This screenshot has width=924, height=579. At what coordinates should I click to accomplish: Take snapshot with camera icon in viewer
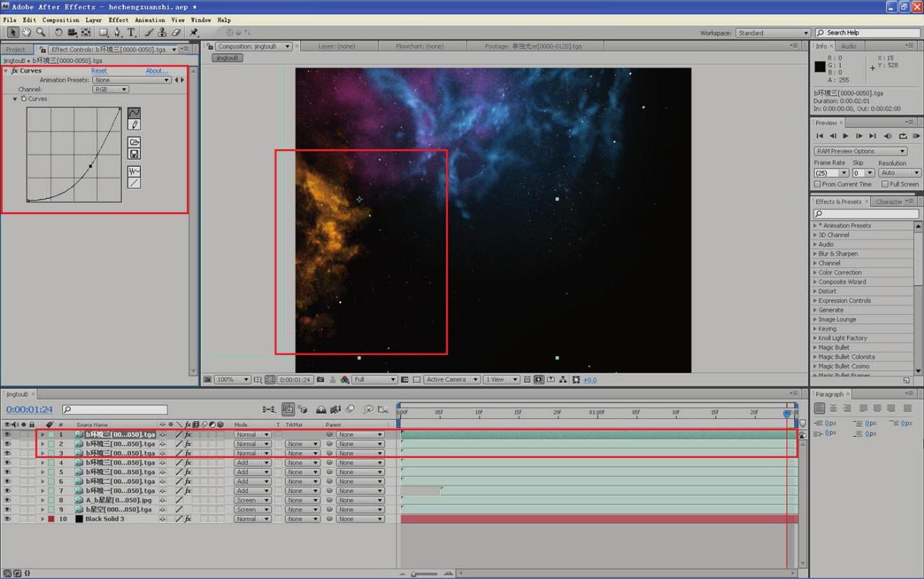[x=321, y=379]
